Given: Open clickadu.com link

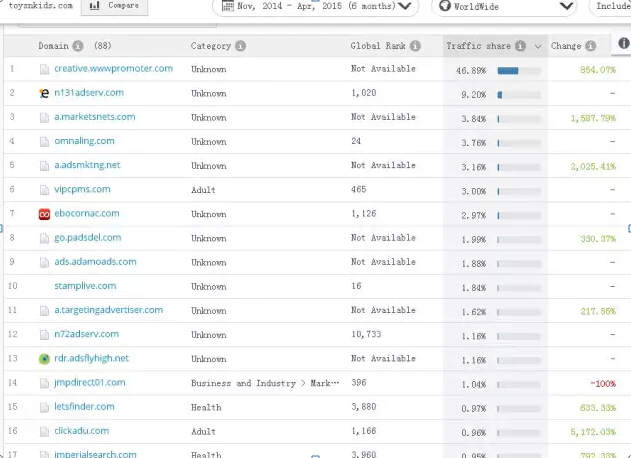Looking at the screenshot, I should click(x=82, y=431).
